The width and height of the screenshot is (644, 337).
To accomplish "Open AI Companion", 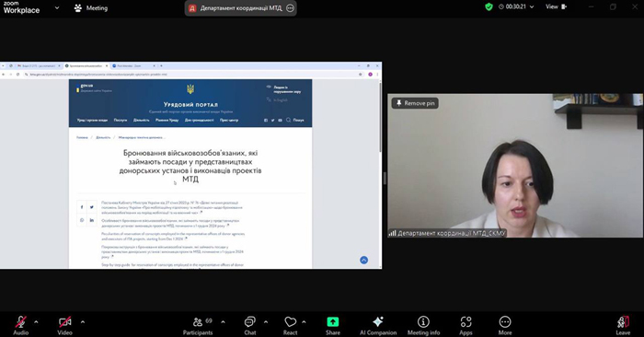I will [x=378, y=326].
